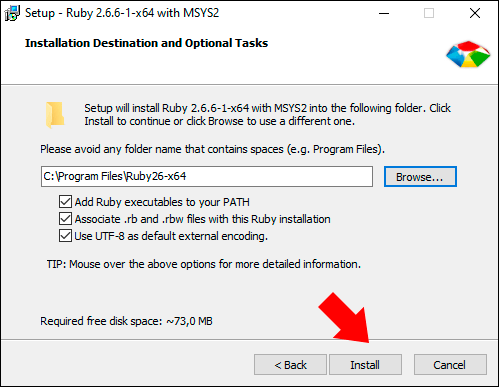Uncheck Add Ruby executables to your PATH
Image resolution: width=499 pixels, height=387 pixels.
pyautogui.click(x=65, y=202)
